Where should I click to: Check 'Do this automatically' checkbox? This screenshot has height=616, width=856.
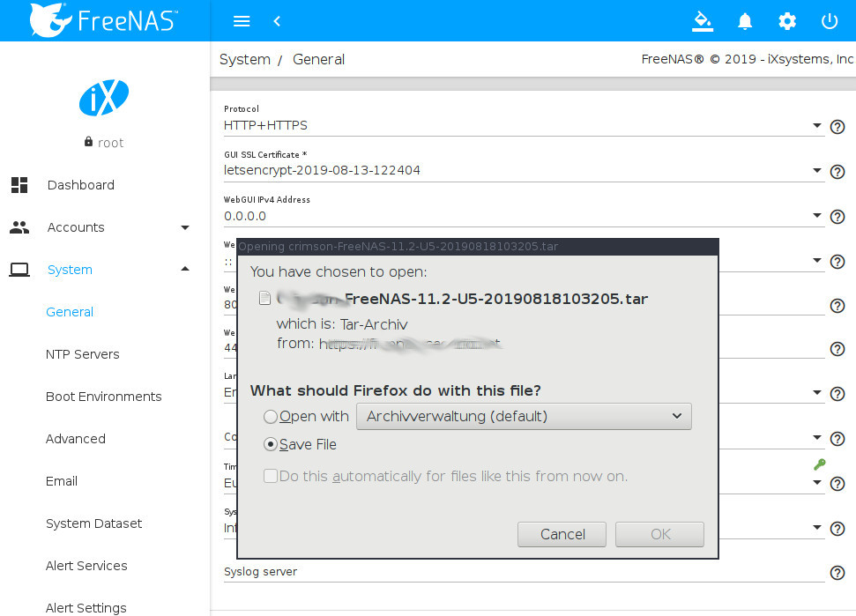(x=271, y=477)
